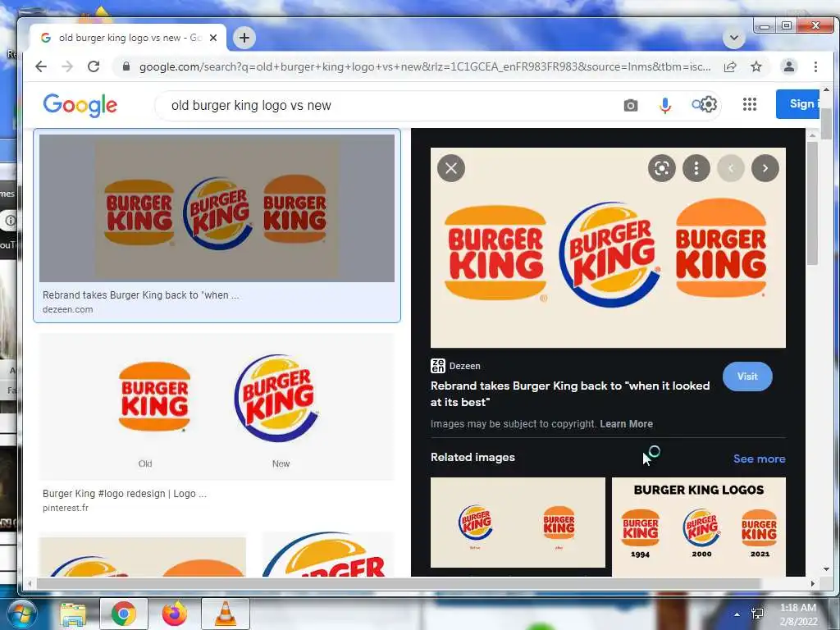The height and width of the screenshot is (630, 840).
Task: Click the Google logo
Action: pyautogui.click(x=80, y=105)
